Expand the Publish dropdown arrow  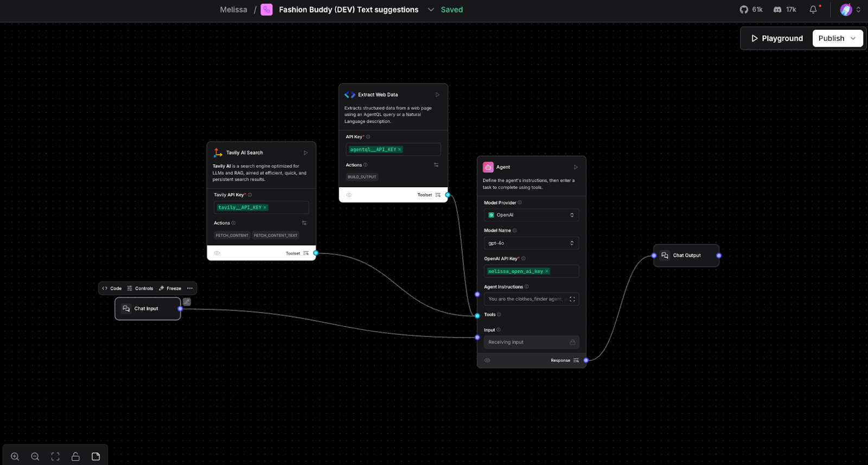[853, 38]
